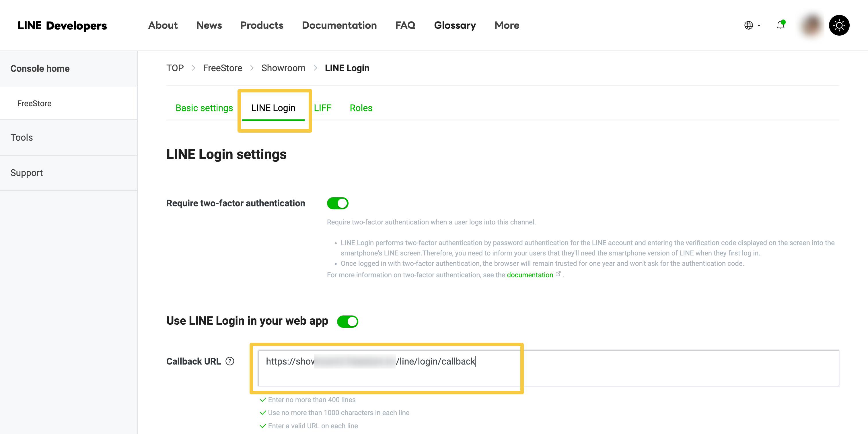Switch to the Basic settings tab
This screenshot has height=434, width=868.
(x=204, y=108)
